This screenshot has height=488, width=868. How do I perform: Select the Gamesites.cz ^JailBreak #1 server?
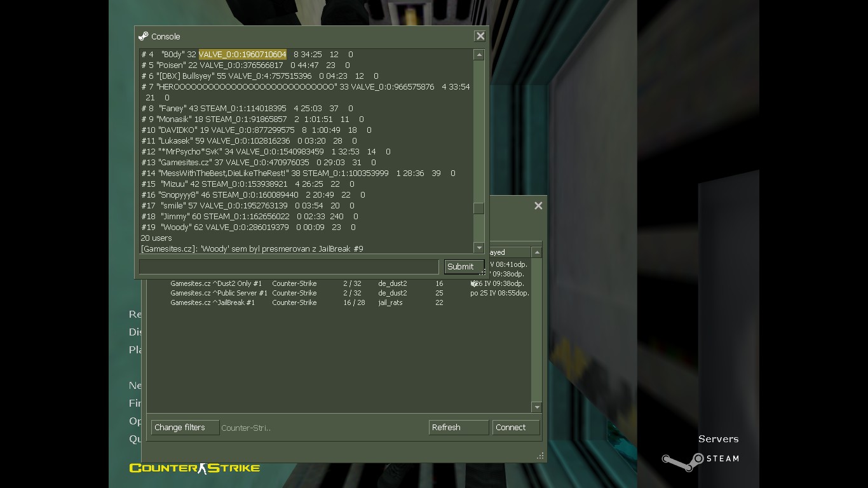pos(212,302)
